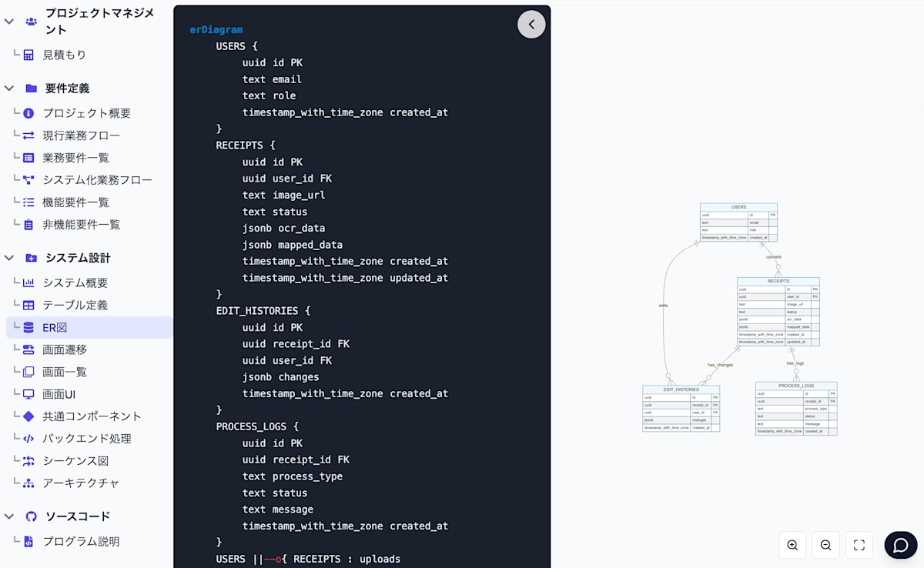Go to 画面一覧
The width and height of the screenshot is (924, 568).
[65, 372]
